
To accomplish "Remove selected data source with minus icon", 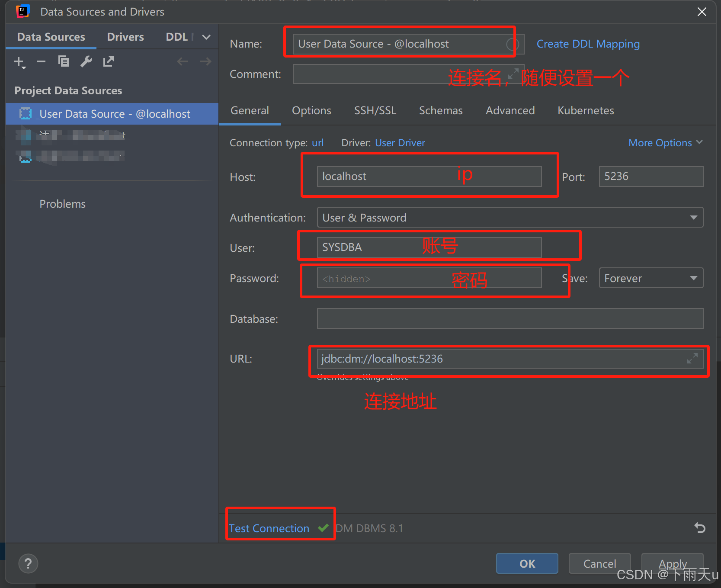I will click(x=41, y=62).
